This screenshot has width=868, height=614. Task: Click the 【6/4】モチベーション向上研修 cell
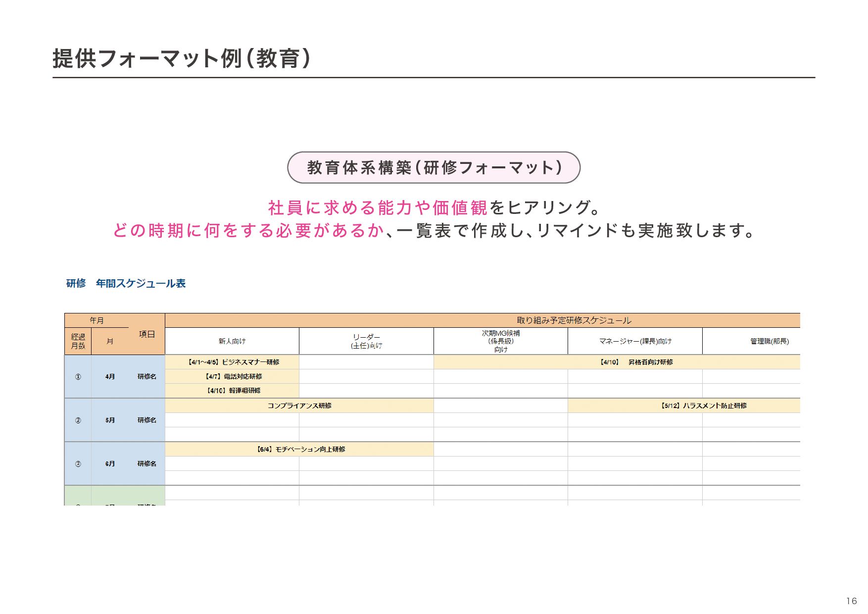click(299, 449)
